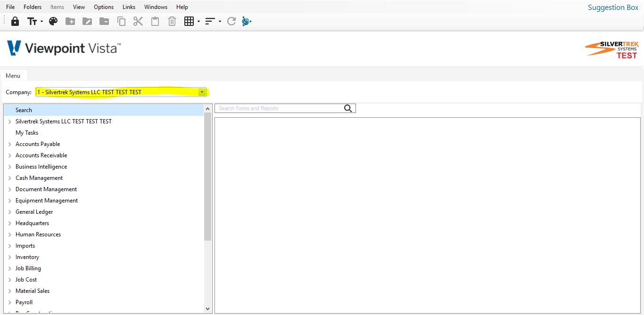
Task: Open the greyed Items menu
Action: (58, 7)
